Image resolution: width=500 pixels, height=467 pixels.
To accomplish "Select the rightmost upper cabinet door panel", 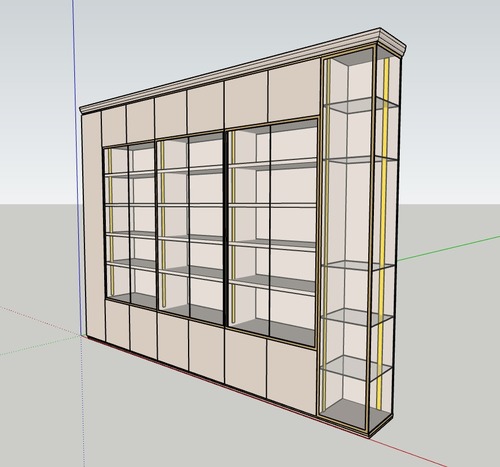I will (294, 89).
